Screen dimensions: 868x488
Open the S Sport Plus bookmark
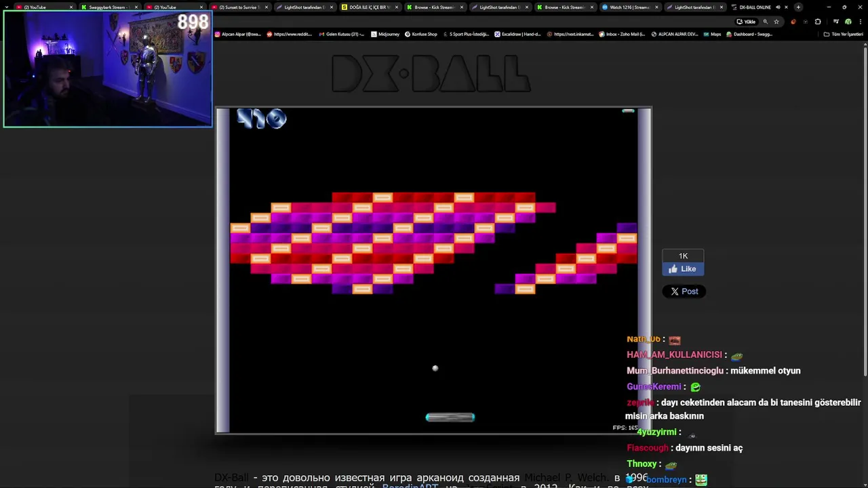pos(466,34)
